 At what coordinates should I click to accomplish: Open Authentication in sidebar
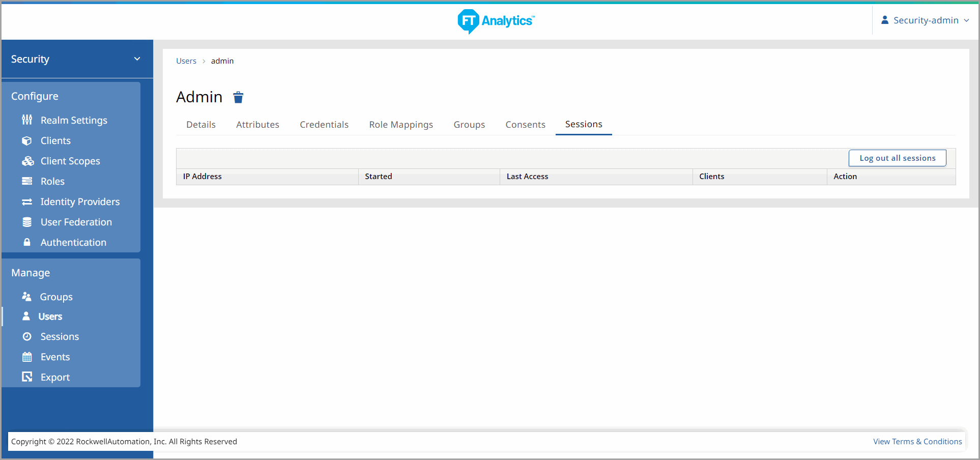[x=73, y=242]
